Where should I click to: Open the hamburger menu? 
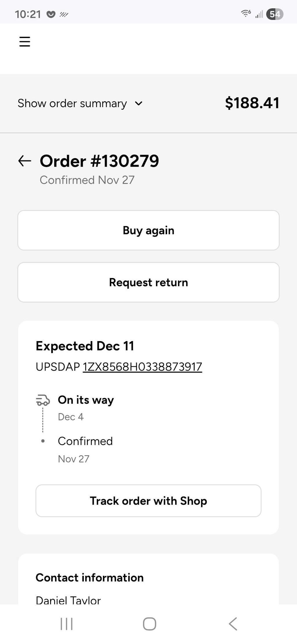[25, 42]
